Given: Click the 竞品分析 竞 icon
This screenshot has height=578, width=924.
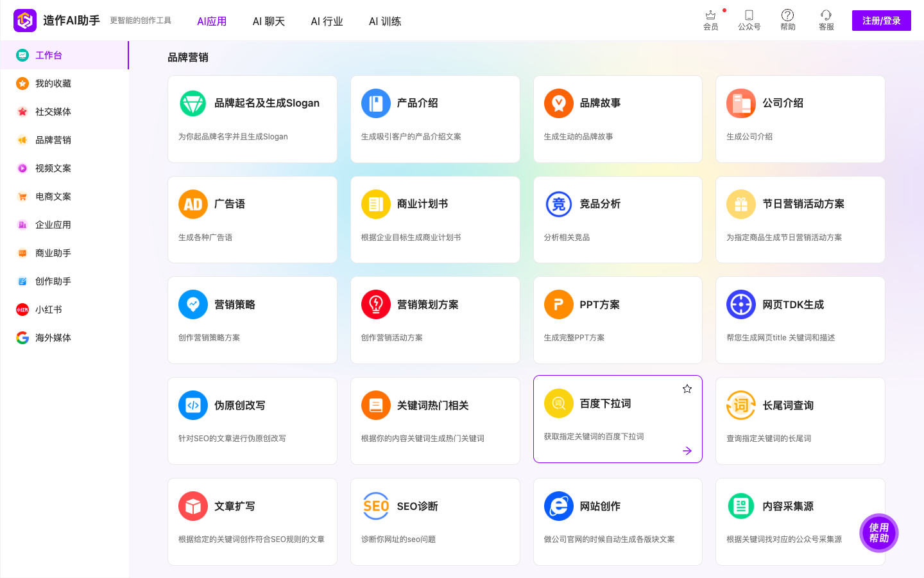Looking at the screenshot, I should click(559, 204).
